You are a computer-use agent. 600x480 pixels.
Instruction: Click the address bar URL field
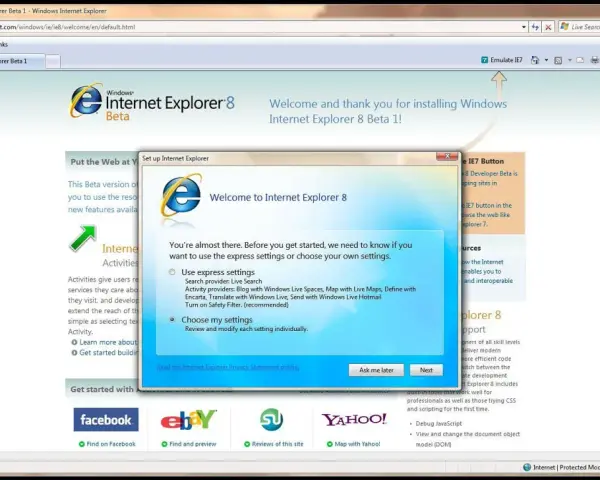click(260, 27)
